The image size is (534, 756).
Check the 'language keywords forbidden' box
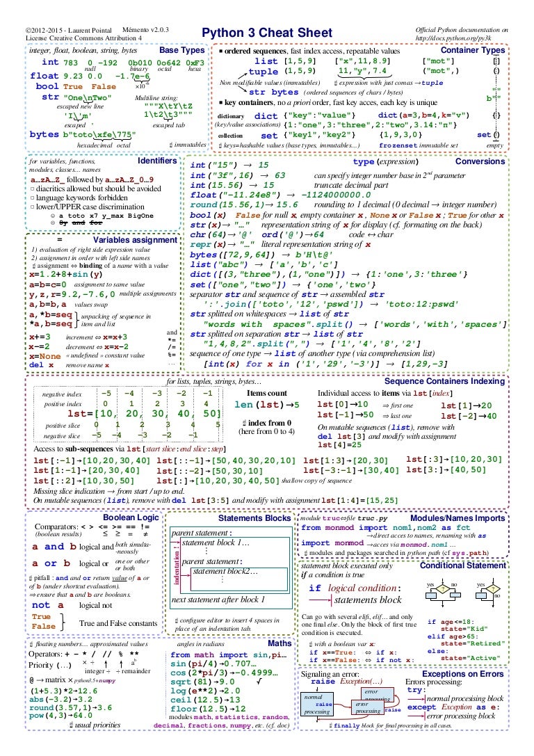coord(32,197)
